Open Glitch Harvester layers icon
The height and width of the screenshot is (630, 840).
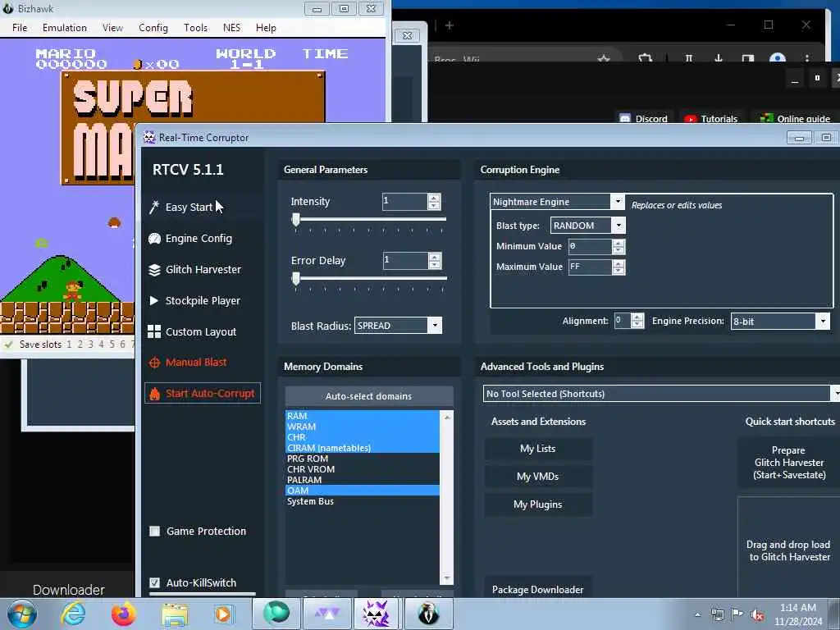click(x=154, y=269)
